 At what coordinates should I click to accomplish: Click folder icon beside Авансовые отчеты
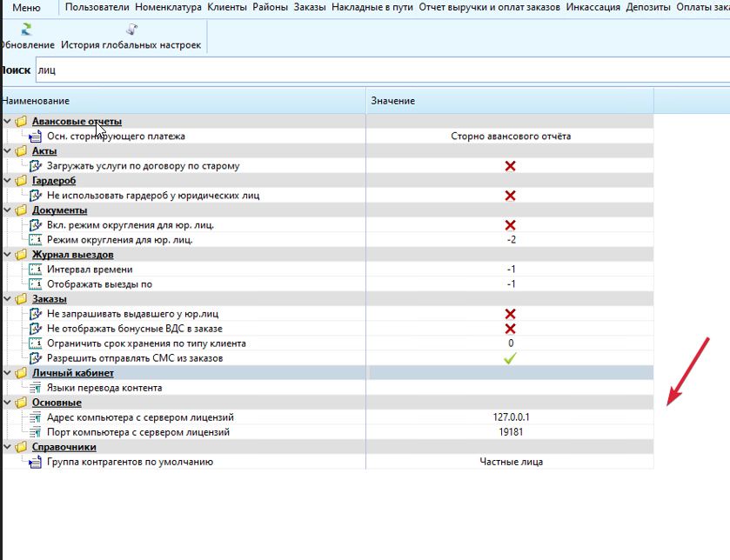pyautogui.click(x=21, y=122)
